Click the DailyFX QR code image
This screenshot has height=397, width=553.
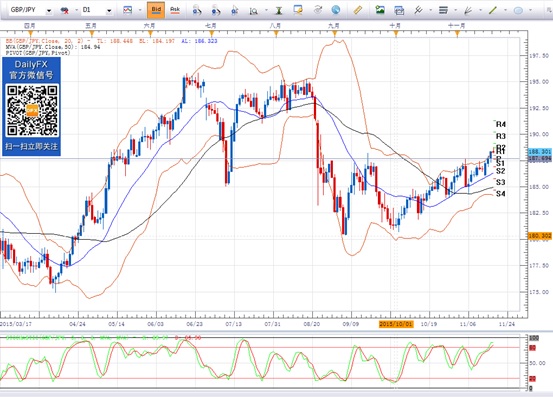point(32,111)
